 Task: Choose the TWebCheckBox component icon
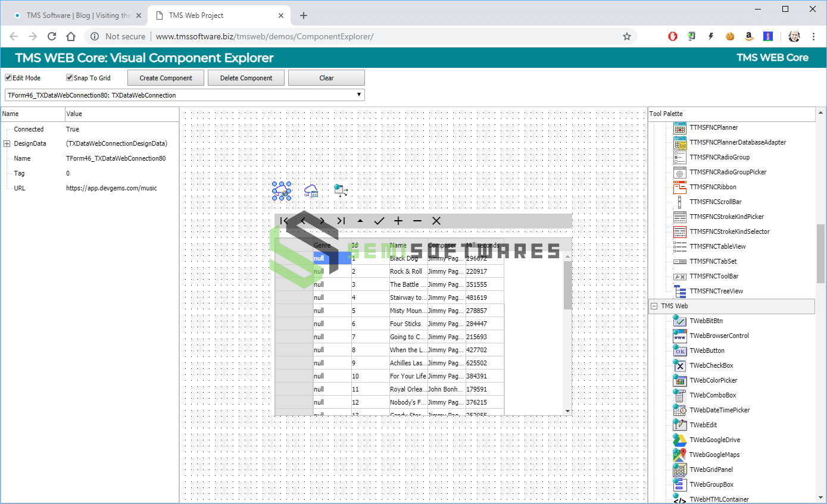pos(679,366)
